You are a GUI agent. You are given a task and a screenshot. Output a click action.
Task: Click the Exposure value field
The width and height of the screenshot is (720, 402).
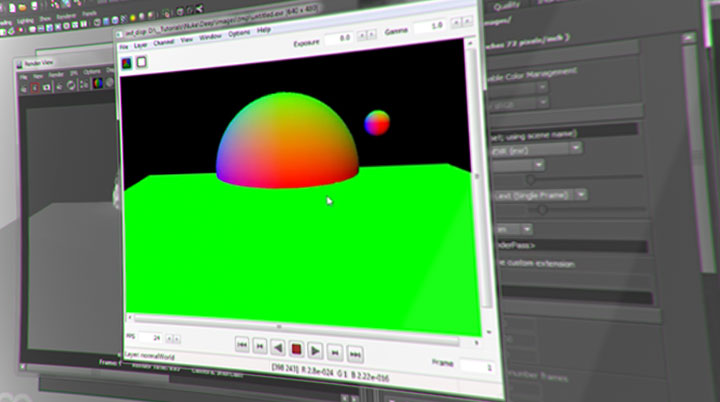(339, 38)
